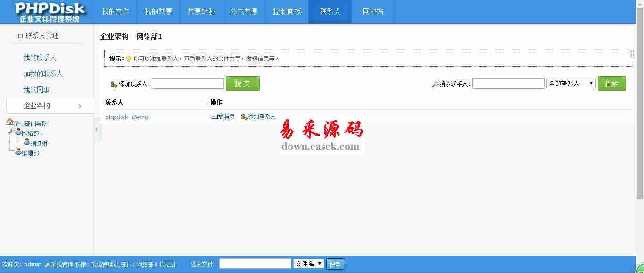Open the 文件名 search type dropdown
The height and width of the screenshot is (273, 644).
coord(308,264)
